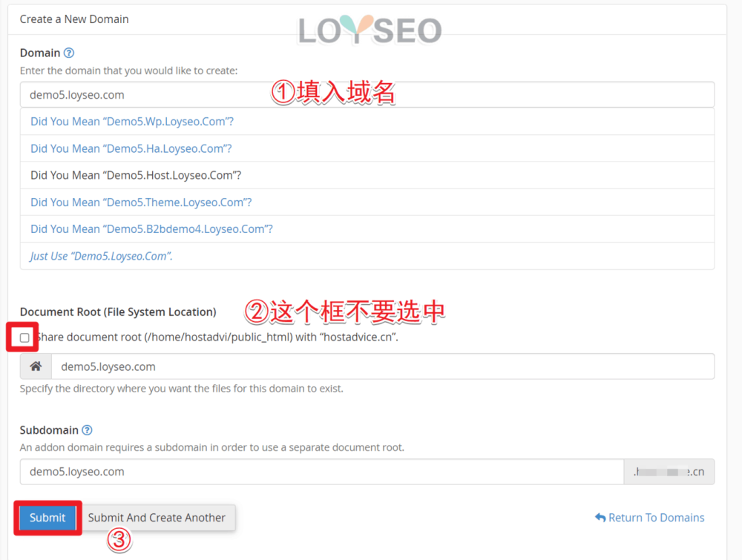Click the Subdomain input field
Screen dimensions: 742x560
[x=322, y=472]
